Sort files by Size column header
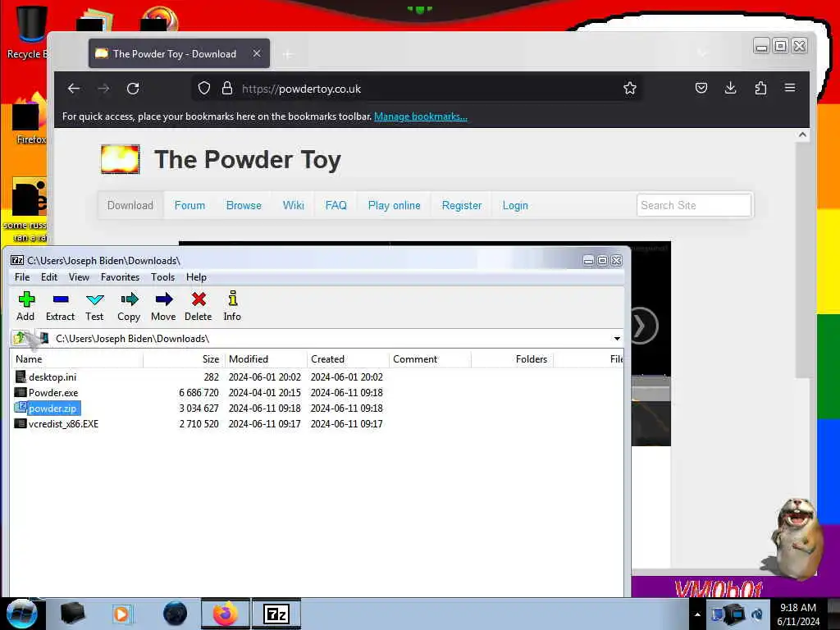Viewport: 840px width, 630px height. [x=184, y=359]
